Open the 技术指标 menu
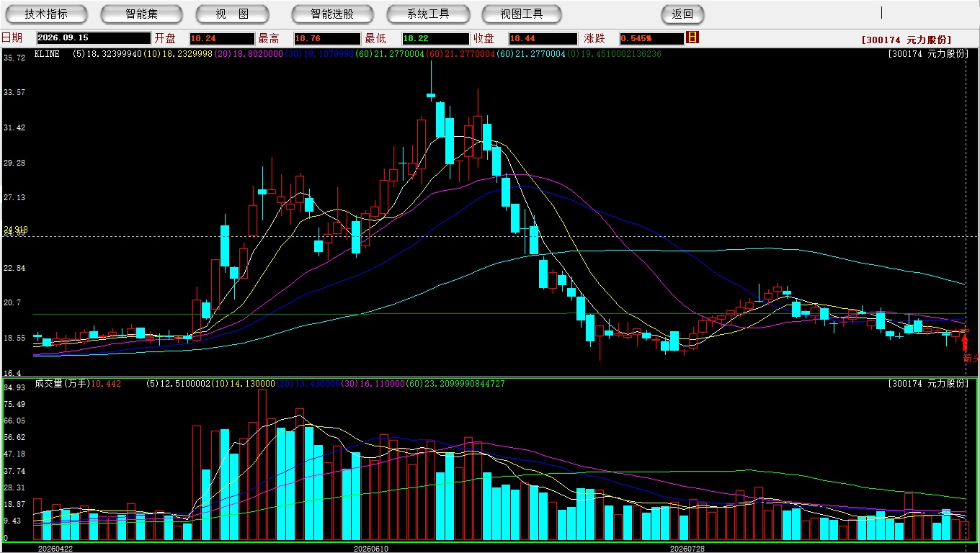The width and height of the screenshot is (980, 553). (46, 14)
